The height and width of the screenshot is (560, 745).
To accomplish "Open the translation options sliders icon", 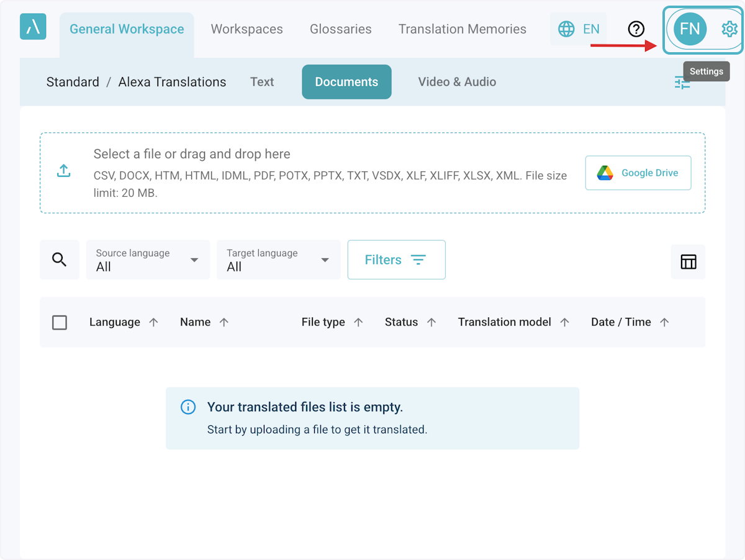I will (x=682, y=83).
